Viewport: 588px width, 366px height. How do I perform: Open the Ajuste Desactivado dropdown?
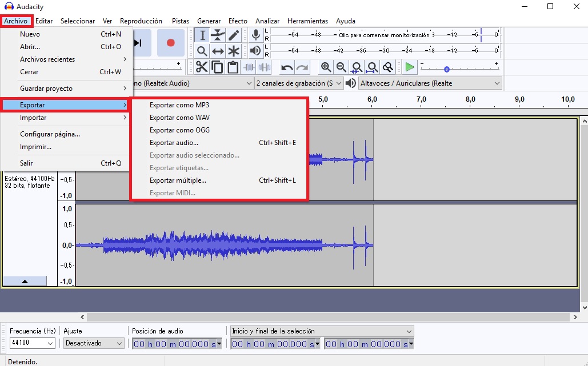93,343
